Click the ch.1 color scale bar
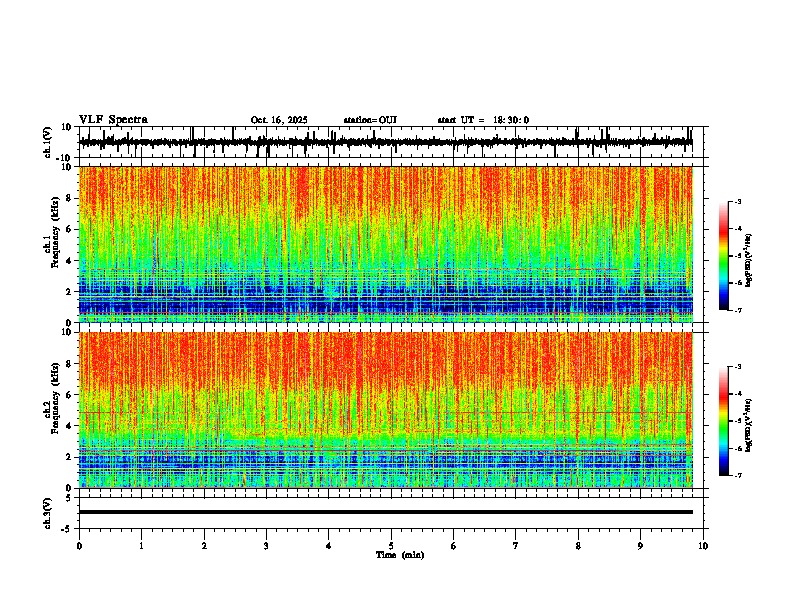This screenshot has width=792, height=612. (x=723, y=256)
